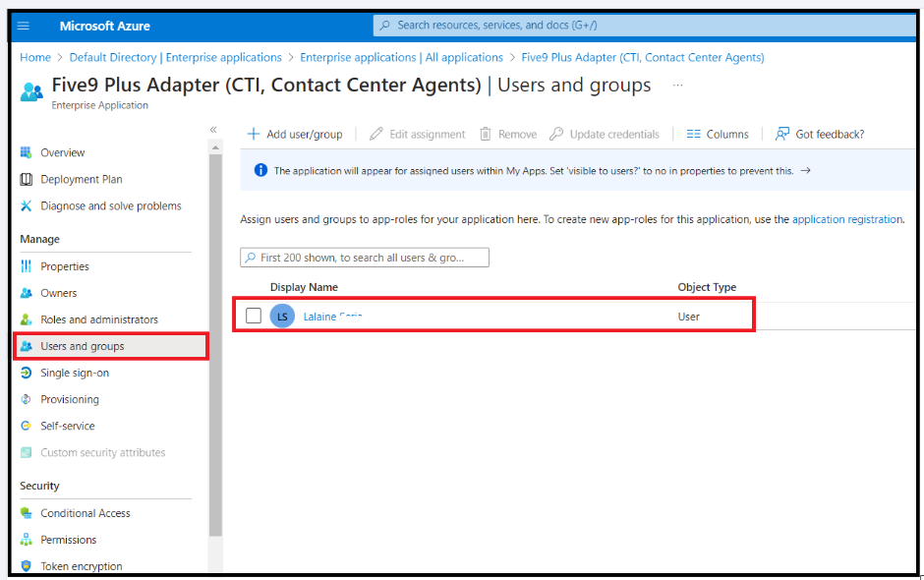Click the Remove trash icon
This screenshot has height=580, width=924.
pyautogui.click(x=485, y=134)
